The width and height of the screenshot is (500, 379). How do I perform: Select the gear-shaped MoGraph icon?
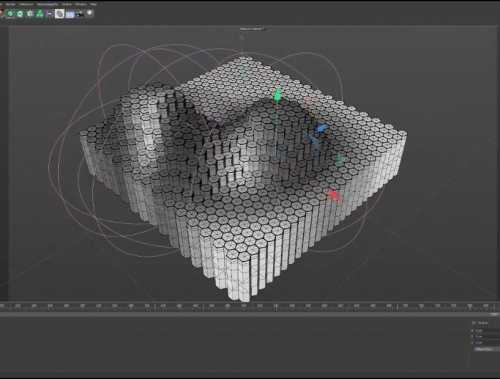[x=30, y=14]
